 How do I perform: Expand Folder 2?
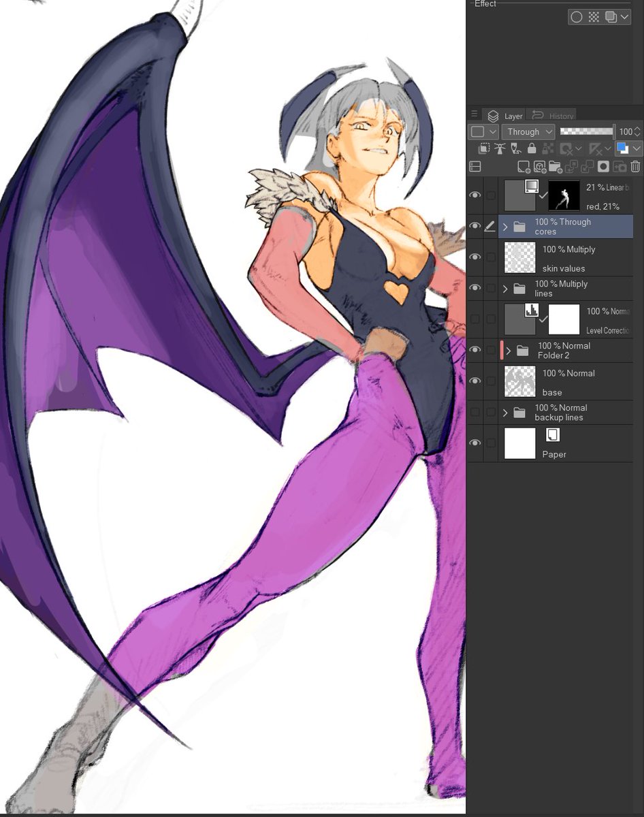(x=509, y=351)
